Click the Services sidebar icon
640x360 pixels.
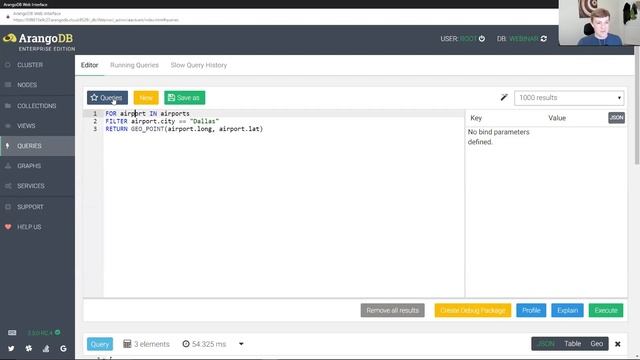coord(8,186)
